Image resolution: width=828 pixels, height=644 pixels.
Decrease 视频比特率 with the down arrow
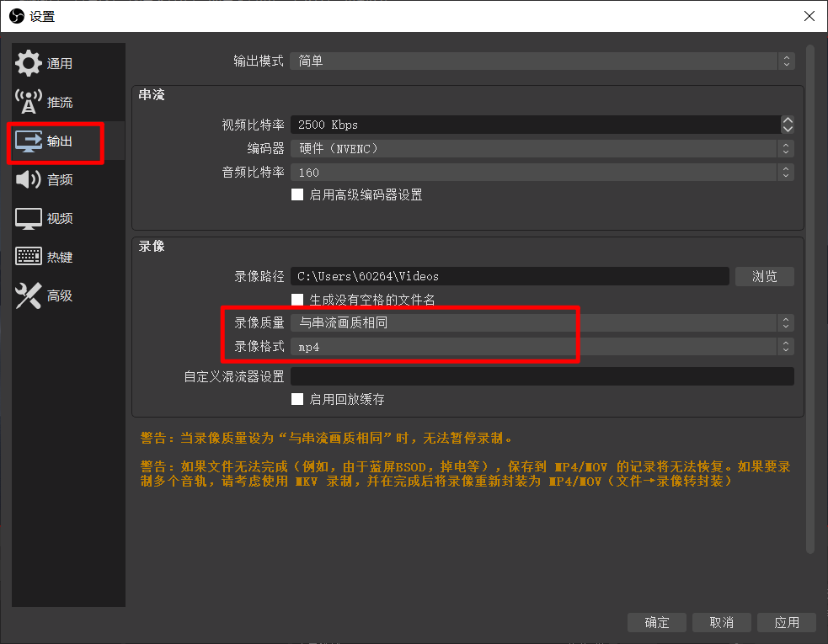[x=788, y=130]
